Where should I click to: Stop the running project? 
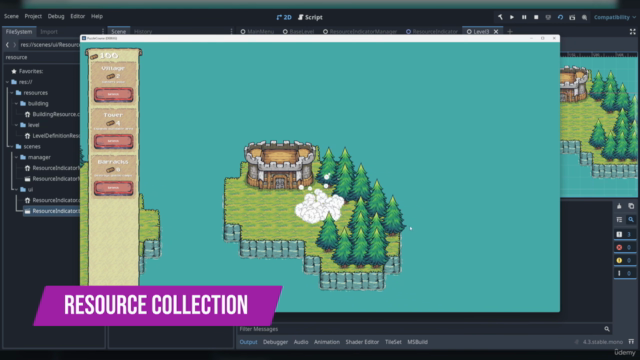coord(536,17)
